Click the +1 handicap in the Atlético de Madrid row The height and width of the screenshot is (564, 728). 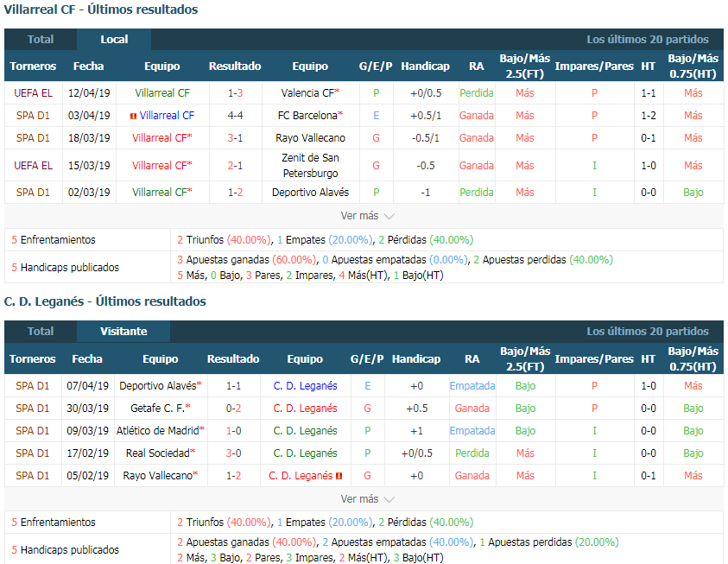pos(416,431)
